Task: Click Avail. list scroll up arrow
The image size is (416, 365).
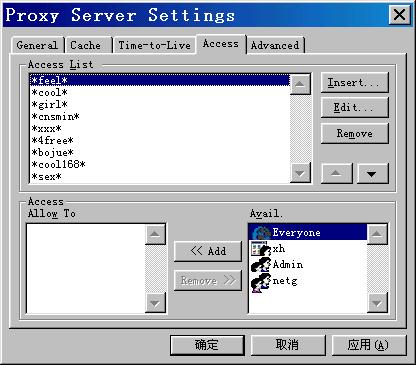Action: point(377,234)
